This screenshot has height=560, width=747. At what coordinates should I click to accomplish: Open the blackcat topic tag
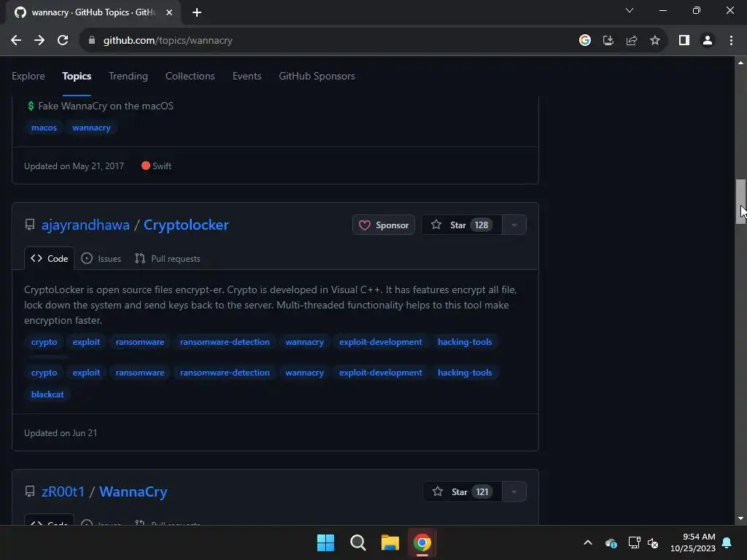click(x=47, y=394)
